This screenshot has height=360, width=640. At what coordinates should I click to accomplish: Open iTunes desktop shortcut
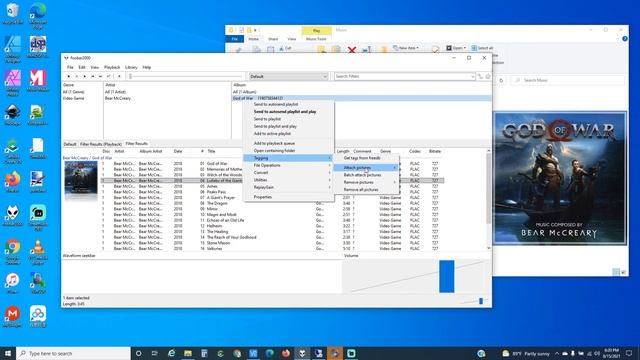13,283
